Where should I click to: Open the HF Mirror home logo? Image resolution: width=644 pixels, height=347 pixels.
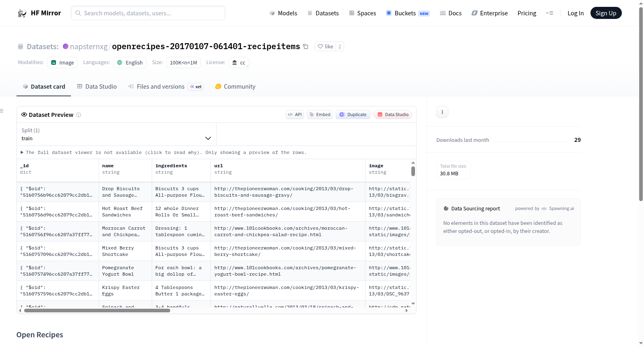point(39,13)
